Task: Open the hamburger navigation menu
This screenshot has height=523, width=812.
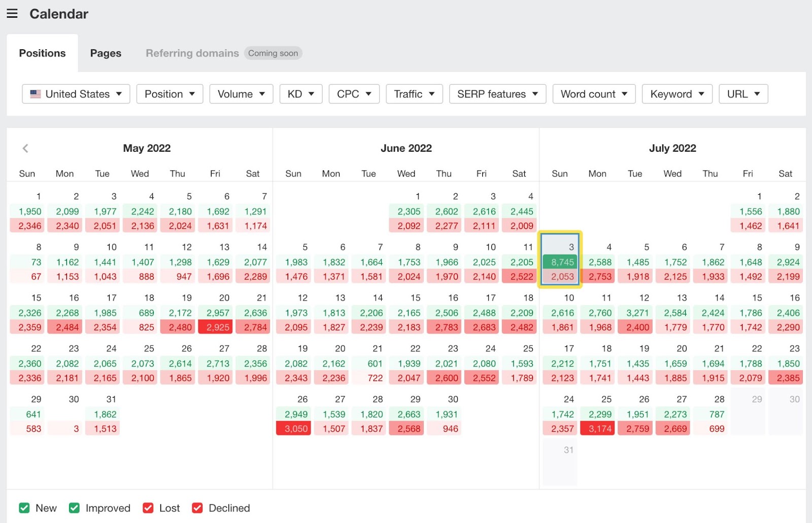Action: (x=12, y=13)
